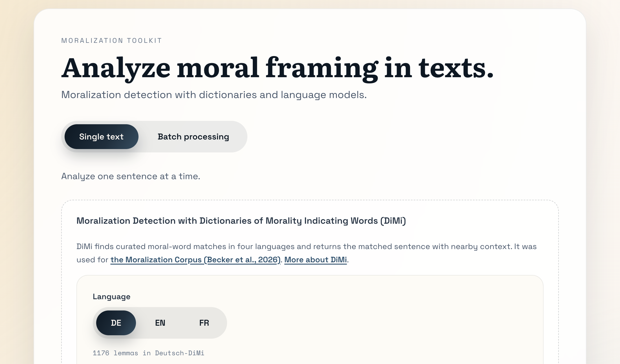Select the Single text mode tab
Image resolution: width=620 pixels, height=364 pixels.
pyautogui.click(x=101, y=137)
